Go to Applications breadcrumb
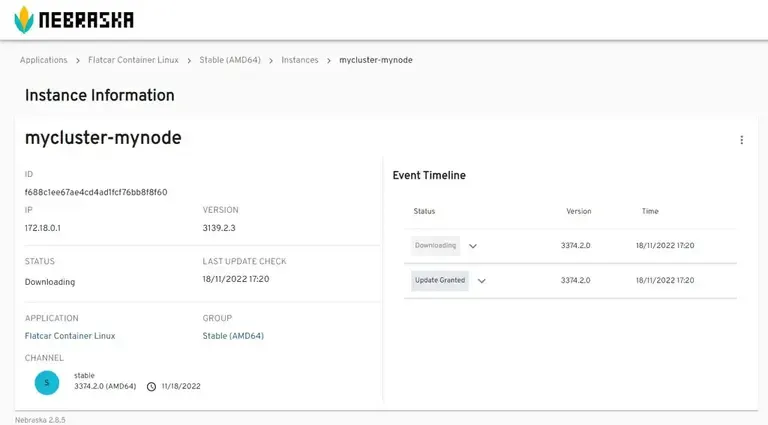Image resolution: width=768 pixels, height=425 pixels. coord(44,60)
